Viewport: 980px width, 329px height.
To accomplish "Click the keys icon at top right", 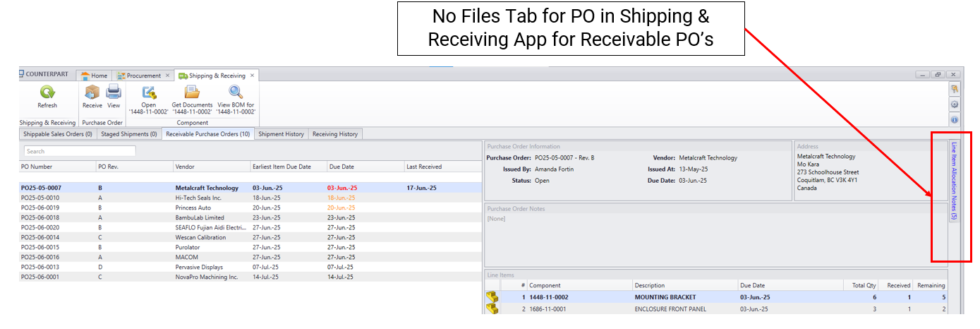I will click(955, 90).
